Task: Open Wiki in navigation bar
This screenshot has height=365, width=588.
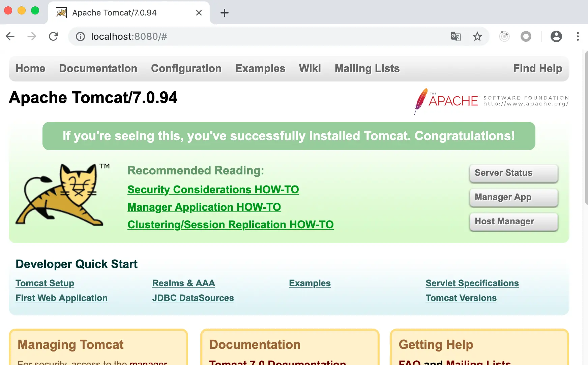Action: click(x=310, y=68)
